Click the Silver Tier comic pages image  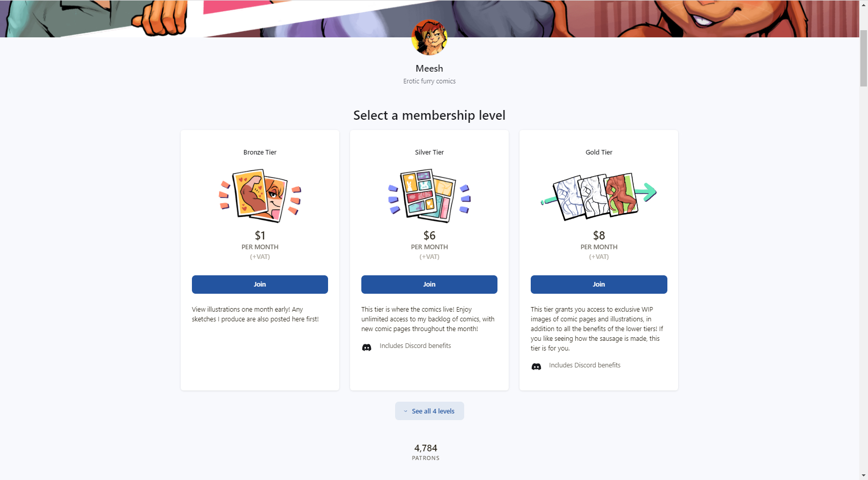coord(429,196)
